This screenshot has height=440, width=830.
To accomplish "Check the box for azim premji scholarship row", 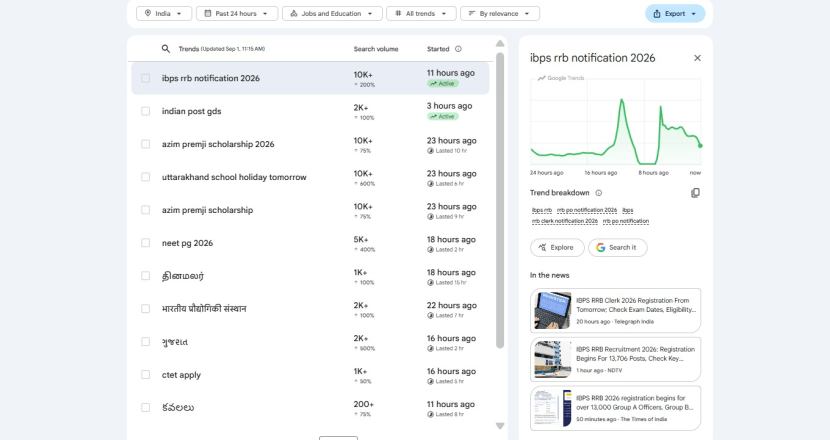I will coord(146,210).
